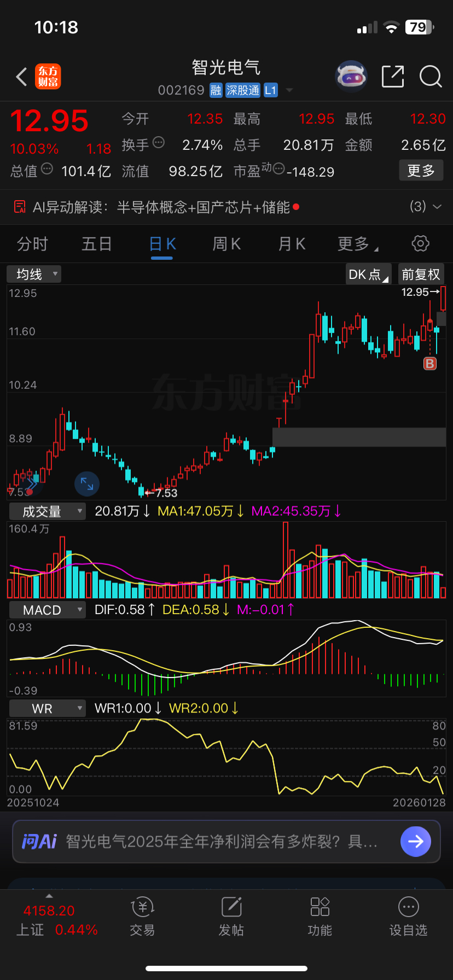The height and width of the screenshot is (980, 453).
Task: Tap the 智光电气 stock title
Action: click(226, 67)
